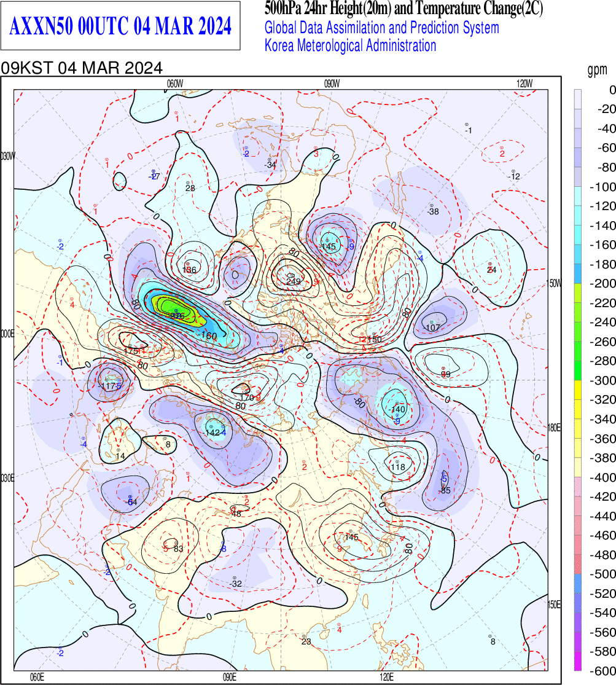This screenshot has width=616, height=685.
Task: Click the Korea Meterological Administration line
Action: (x=351, y=45)
